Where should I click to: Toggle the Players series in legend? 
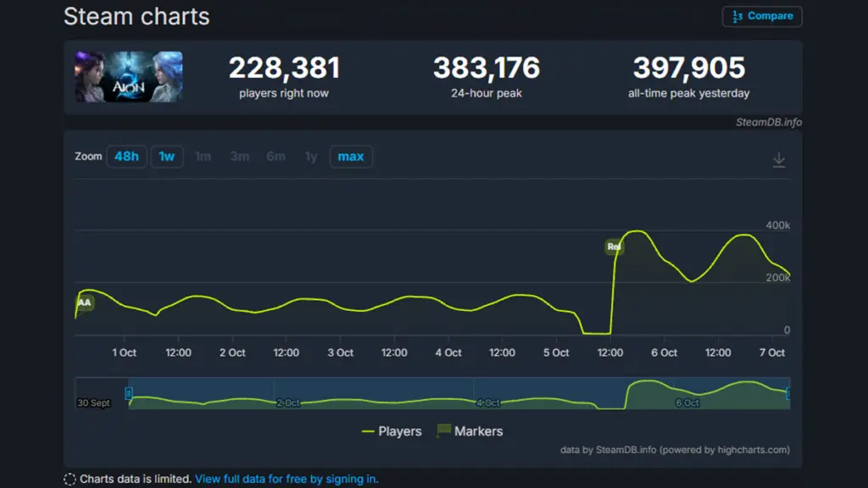(x=392, y=431)
